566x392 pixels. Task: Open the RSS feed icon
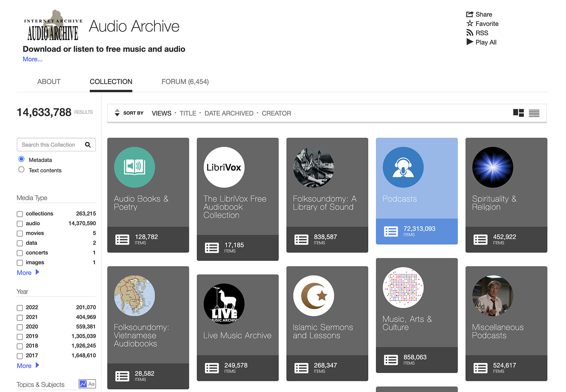click(x=470, y=33)
